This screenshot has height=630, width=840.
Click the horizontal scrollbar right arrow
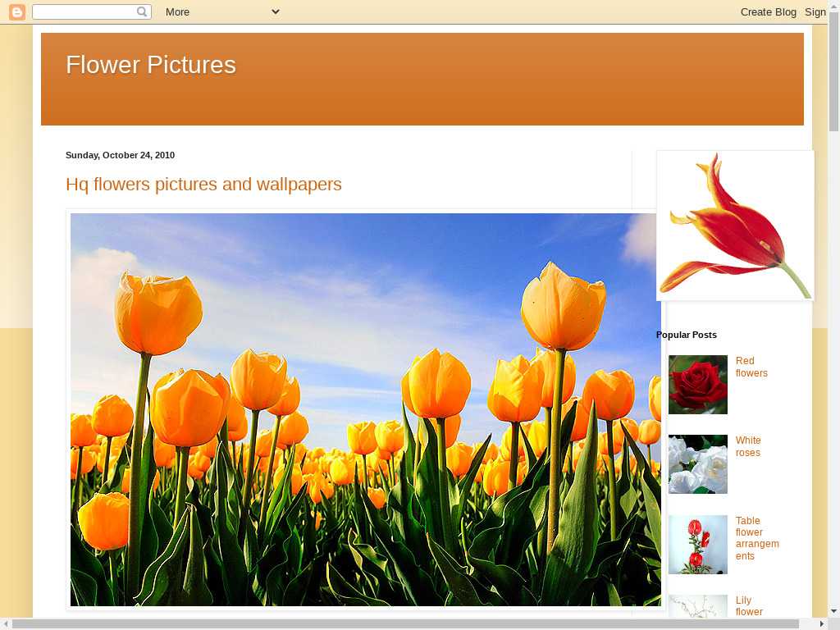821,623
